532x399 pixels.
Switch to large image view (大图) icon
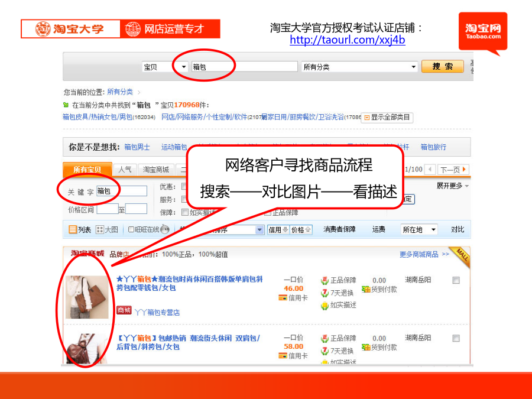point(100,230)
